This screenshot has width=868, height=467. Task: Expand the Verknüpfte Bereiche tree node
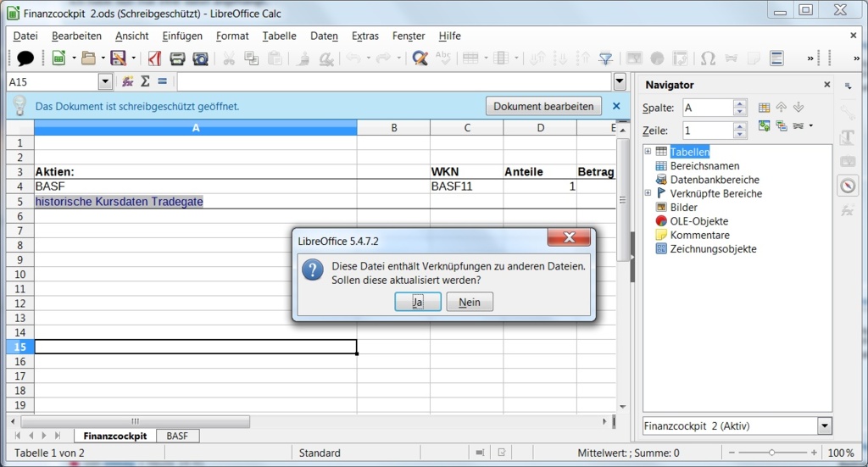648,193
